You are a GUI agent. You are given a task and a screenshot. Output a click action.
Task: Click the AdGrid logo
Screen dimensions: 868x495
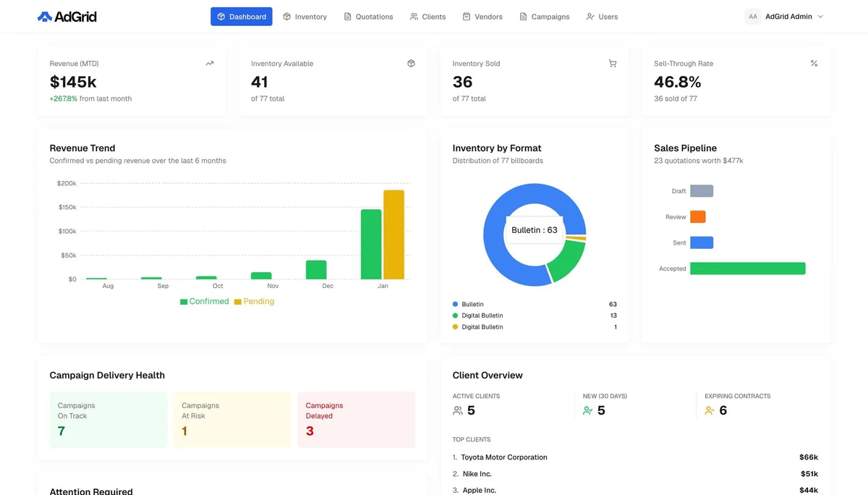click(67, 16)
